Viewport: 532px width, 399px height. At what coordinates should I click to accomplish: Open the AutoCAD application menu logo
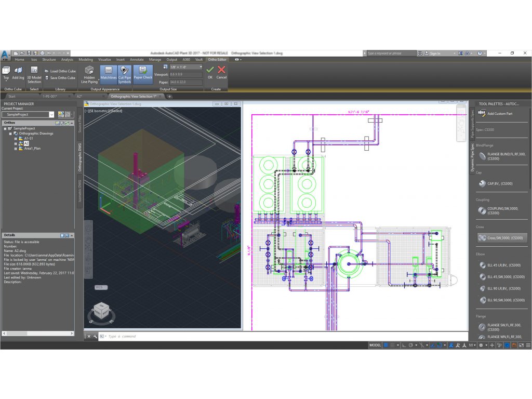(5, 55)
